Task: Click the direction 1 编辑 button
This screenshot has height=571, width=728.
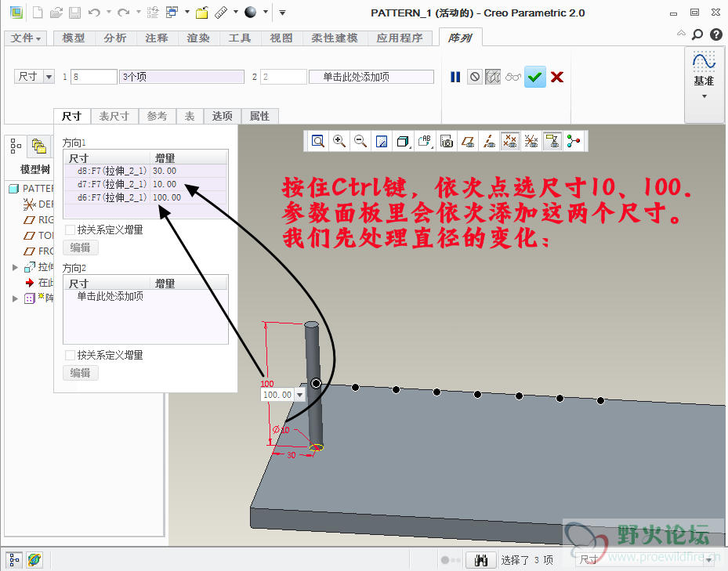Action: coord(80,248)
